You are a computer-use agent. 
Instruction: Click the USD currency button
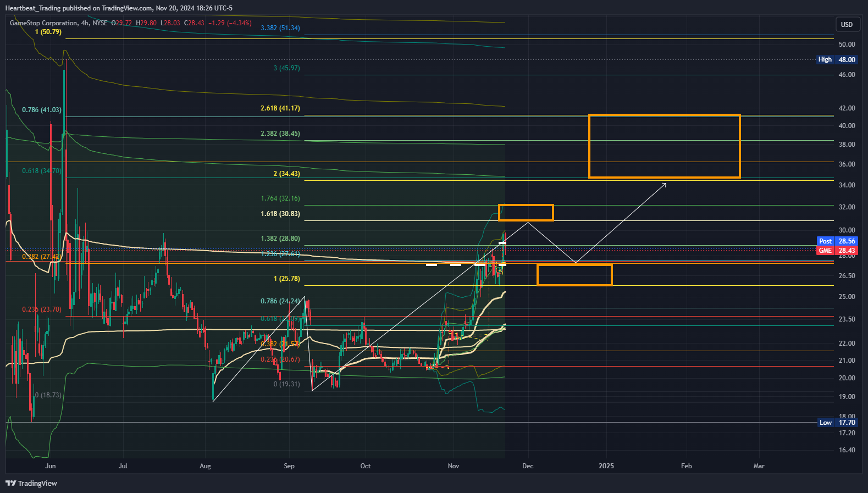click(847, 24)
